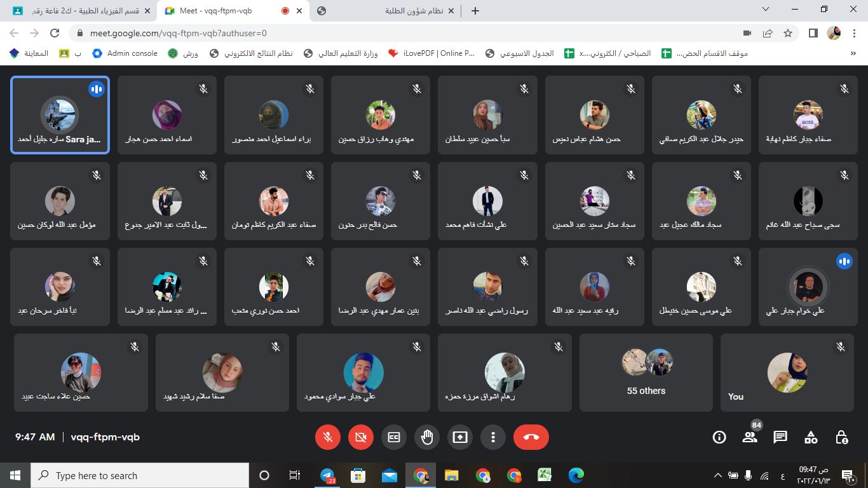Open the Admin console bookmark

[125, 53]
